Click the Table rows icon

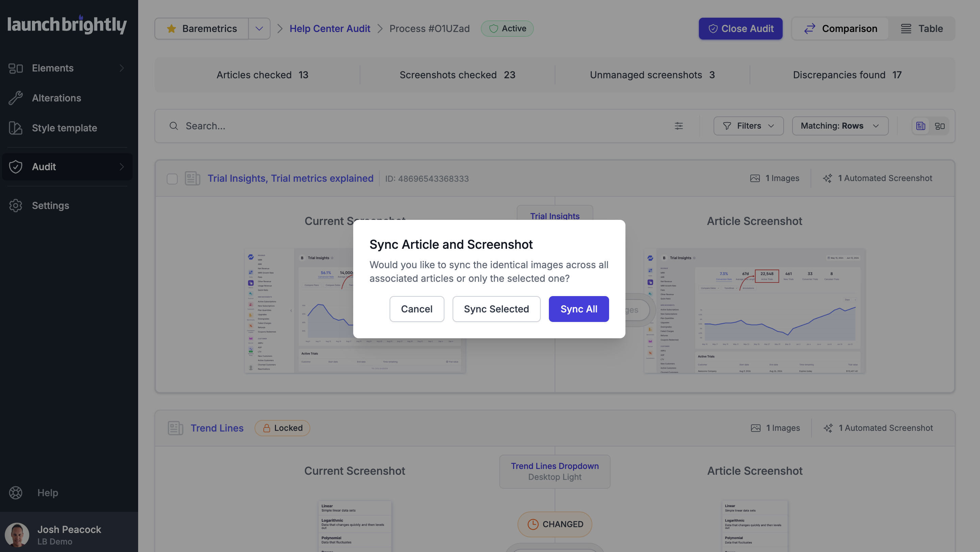point(906,29)
